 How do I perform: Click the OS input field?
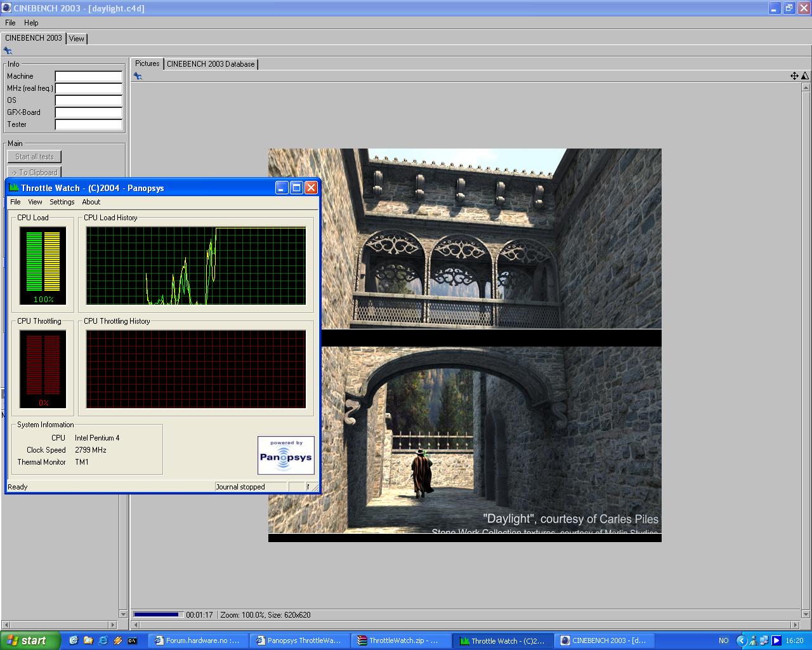pyautogui.click(x=88, y=100)
